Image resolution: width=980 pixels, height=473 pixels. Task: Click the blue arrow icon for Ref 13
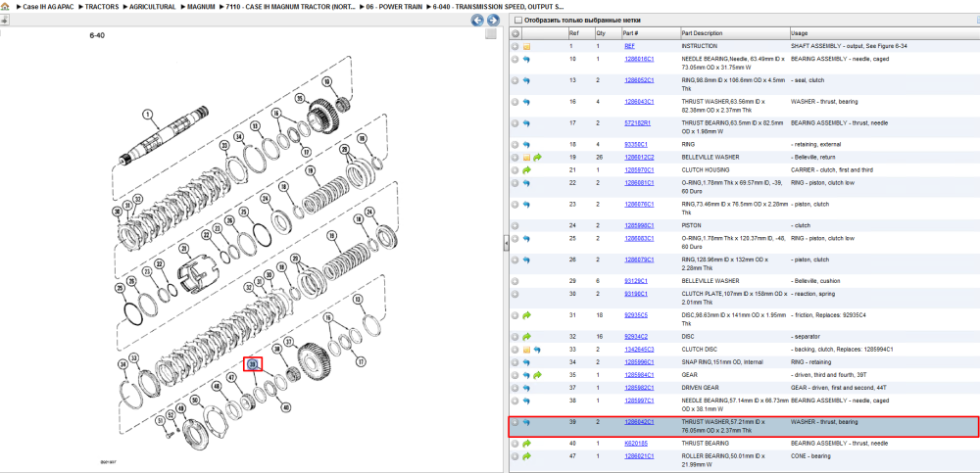click(x=526, y=80)
